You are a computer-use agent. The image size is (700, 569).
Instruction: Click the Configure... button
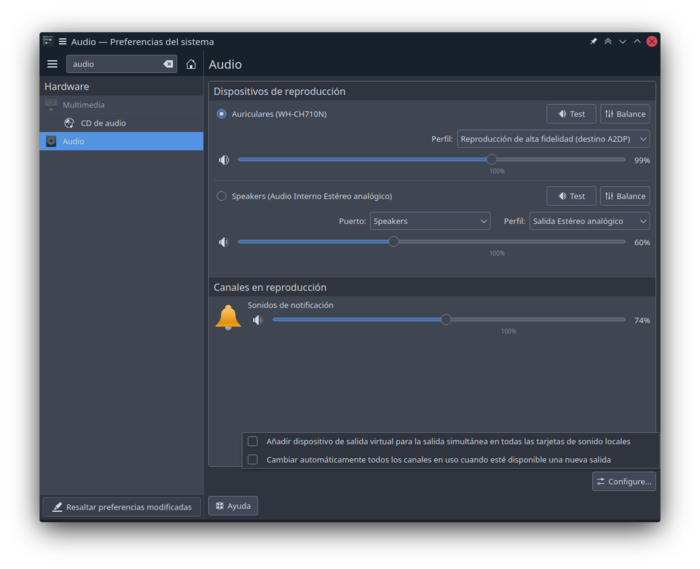pyautogui.click(x=624, y=481)
